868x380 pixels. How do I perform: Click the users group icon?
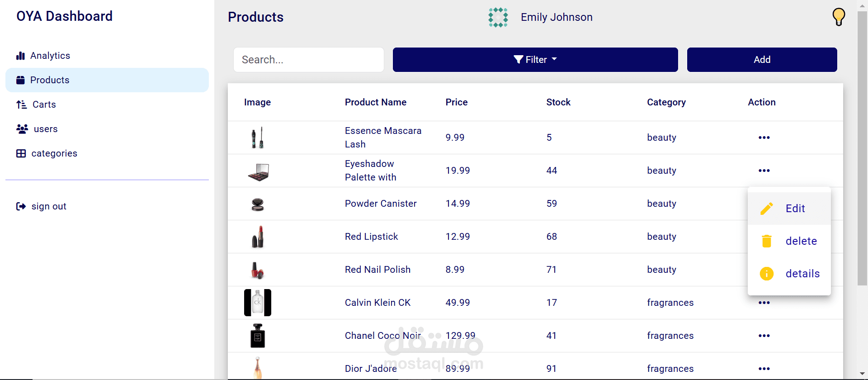(x=22, y=129)
